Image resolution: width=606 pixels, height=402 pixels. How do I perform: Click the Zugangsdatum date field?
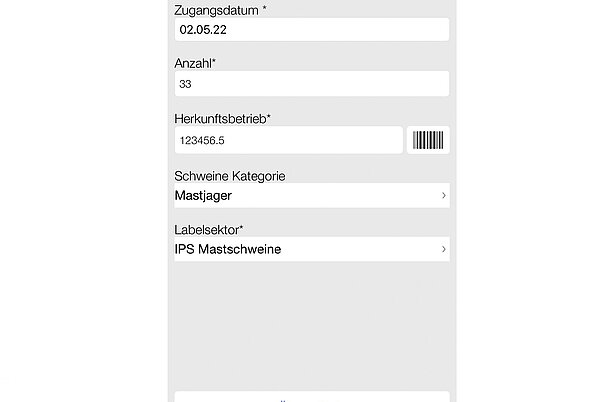click(311, 30)
